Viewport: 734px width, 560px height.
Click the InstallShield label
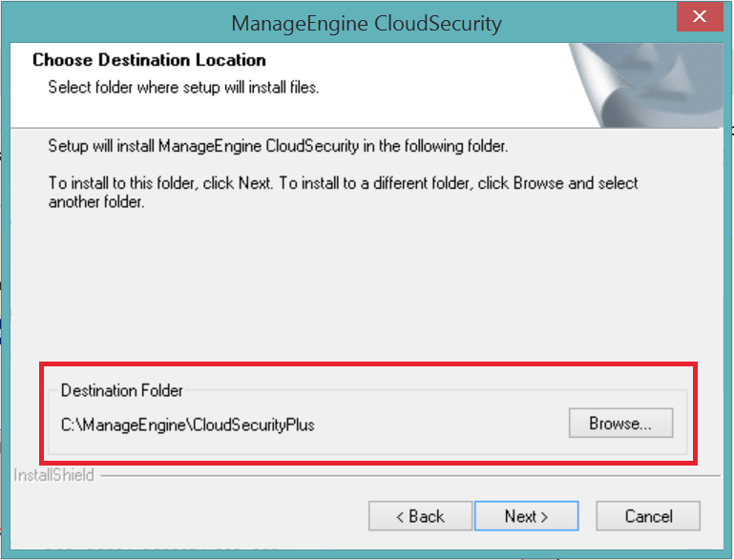coord(54,474)
